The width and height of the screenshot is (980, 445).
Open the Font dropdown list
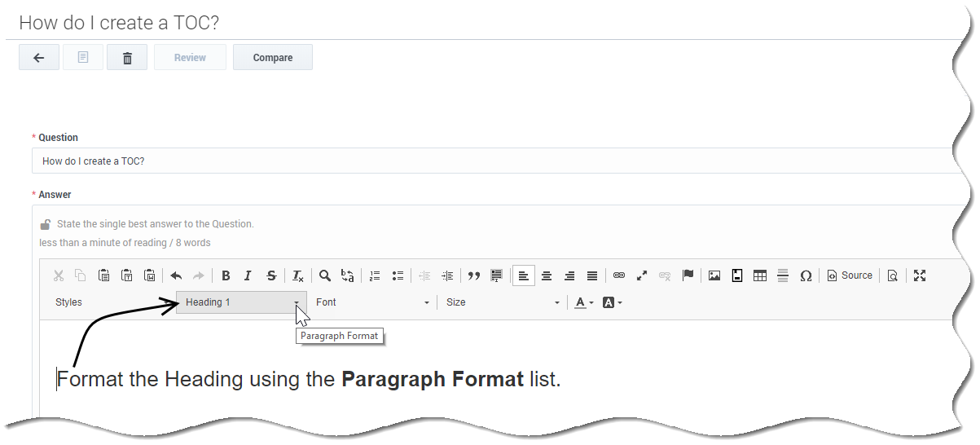pos(372,302)
